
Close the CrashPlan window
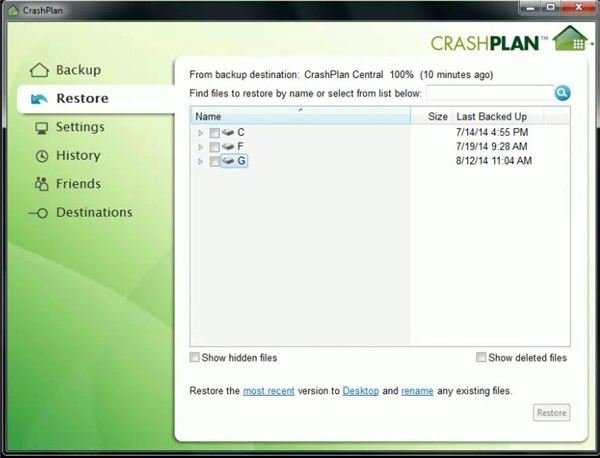tap(578, 7)
